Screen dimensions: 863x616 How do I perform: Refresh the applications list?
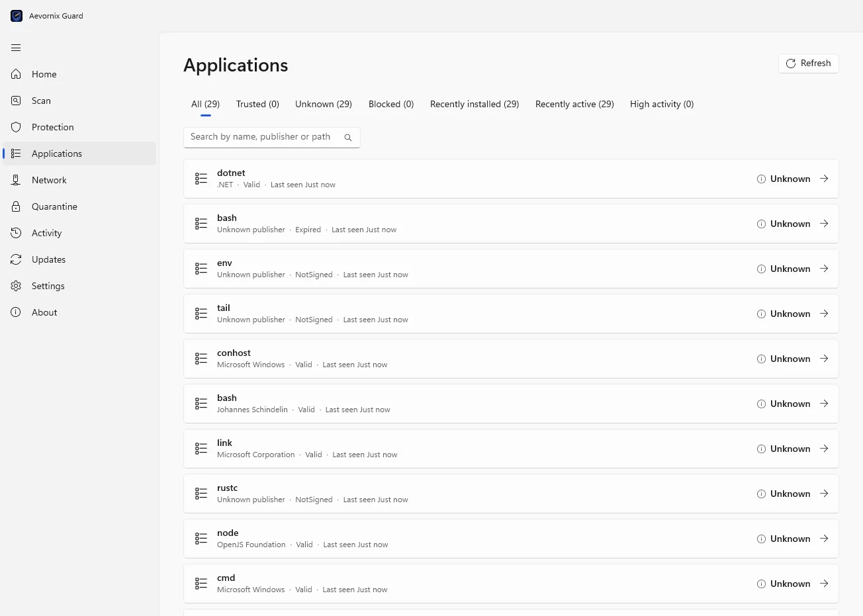[809, 64]
